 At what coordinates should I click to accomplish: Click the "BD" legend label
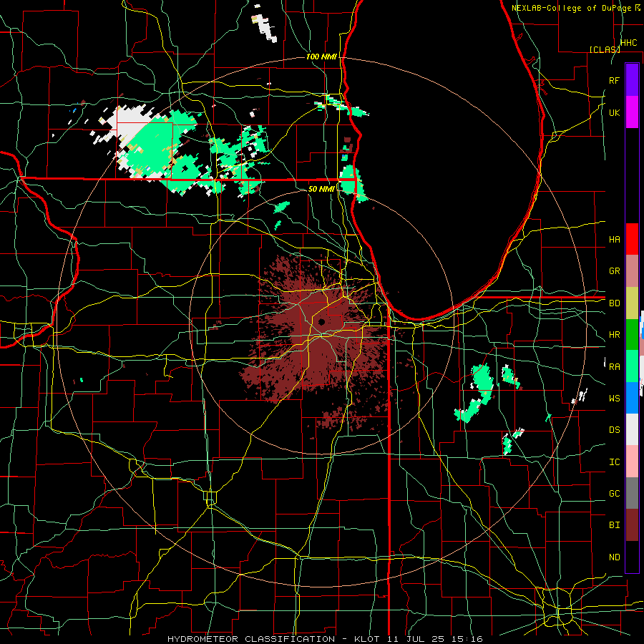(614, 303)
